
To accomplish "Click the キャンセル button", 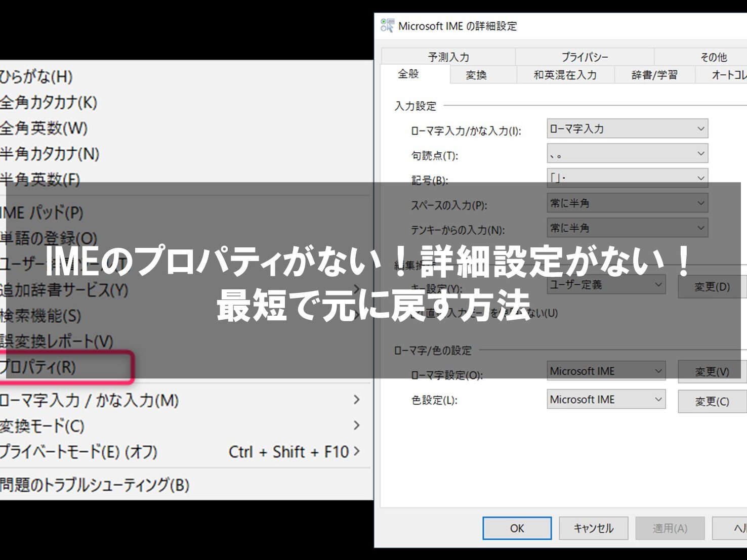I will coord(594,528).
